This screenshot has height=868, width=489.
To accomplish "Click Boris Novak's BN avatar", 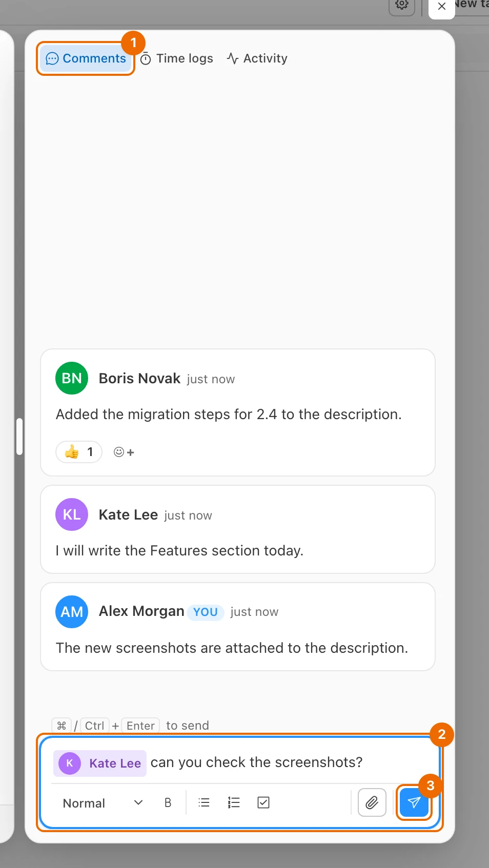I will [72, 378].
